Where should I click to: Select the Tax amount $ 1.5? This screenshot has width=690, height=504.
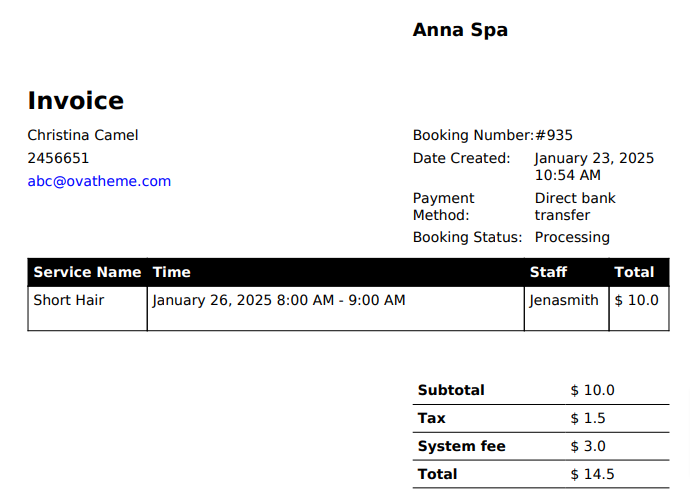click(x=588, y=418)
